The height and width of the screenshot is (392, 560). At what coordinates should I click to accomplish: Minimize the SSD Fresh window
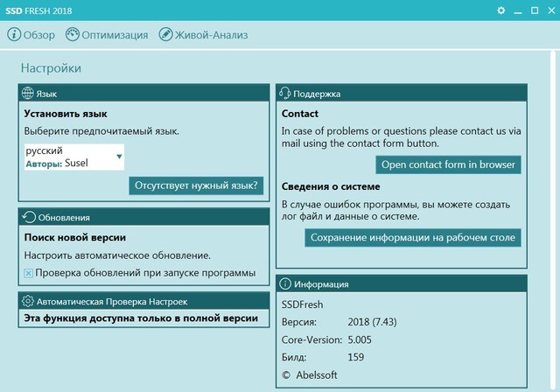516,10
